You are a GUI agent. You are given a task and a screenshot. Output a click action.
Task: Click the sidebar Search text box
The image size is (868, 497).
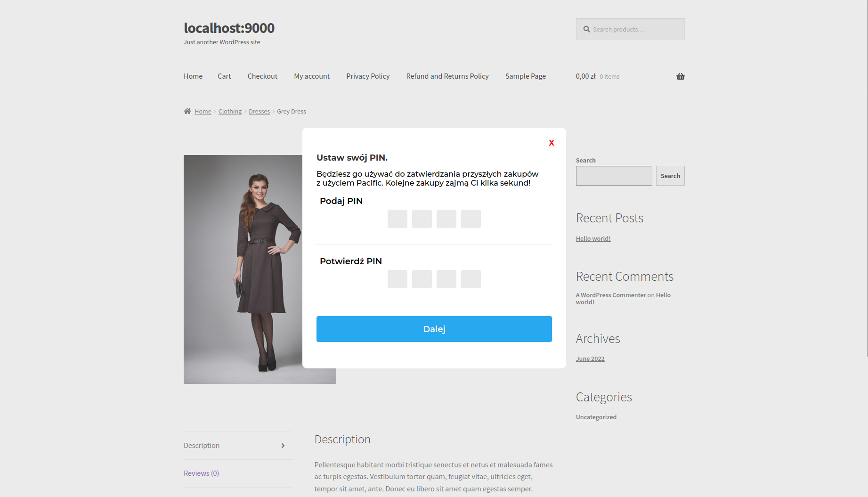[x=614, y=176]
